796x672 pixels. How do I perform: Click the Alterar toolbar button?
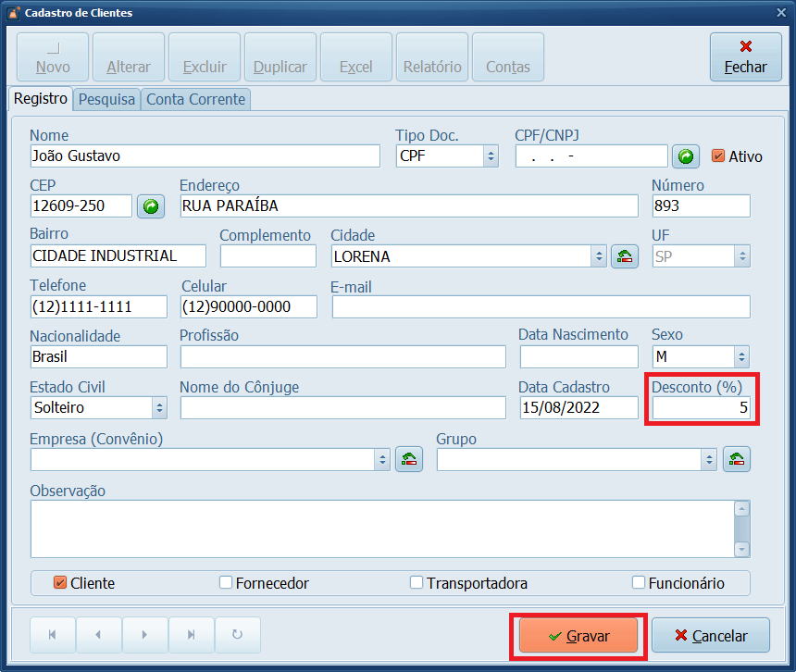tap(129, 56)
